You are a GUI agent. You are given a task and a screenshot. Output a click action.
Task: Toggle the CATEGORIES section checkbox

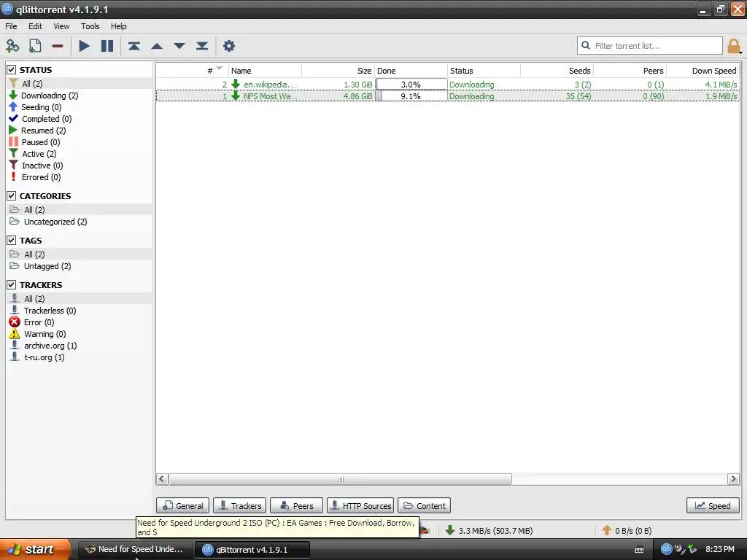point(12,195)
